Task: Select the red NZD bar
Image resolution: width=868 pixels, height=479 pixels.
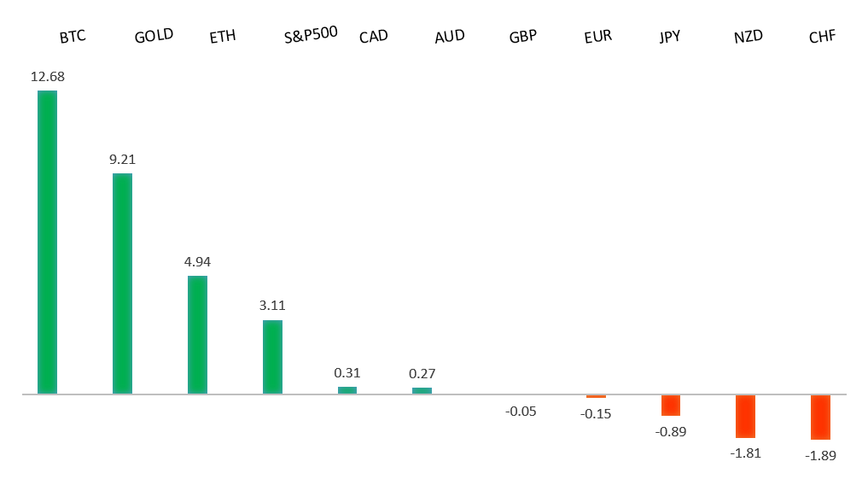Action: (746, 416)
